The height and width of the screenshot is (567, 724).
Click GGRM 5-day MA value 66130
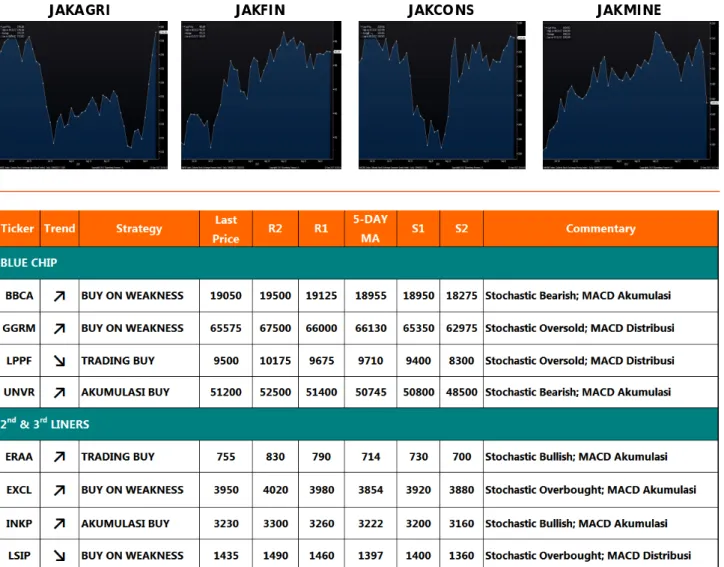[371, 328]
